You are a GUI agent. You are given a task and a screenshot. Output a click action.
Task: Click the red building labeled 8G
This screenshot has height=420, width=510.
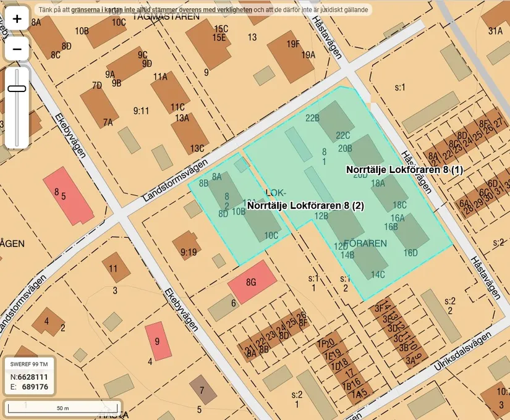[x=250, y=283]
